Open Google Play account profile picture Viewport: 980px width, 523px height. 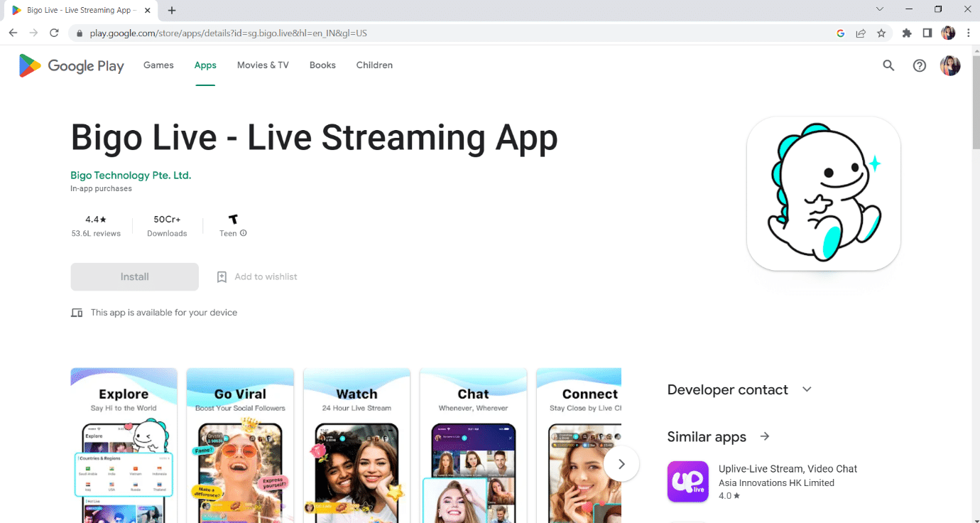(x=950, y=65)
